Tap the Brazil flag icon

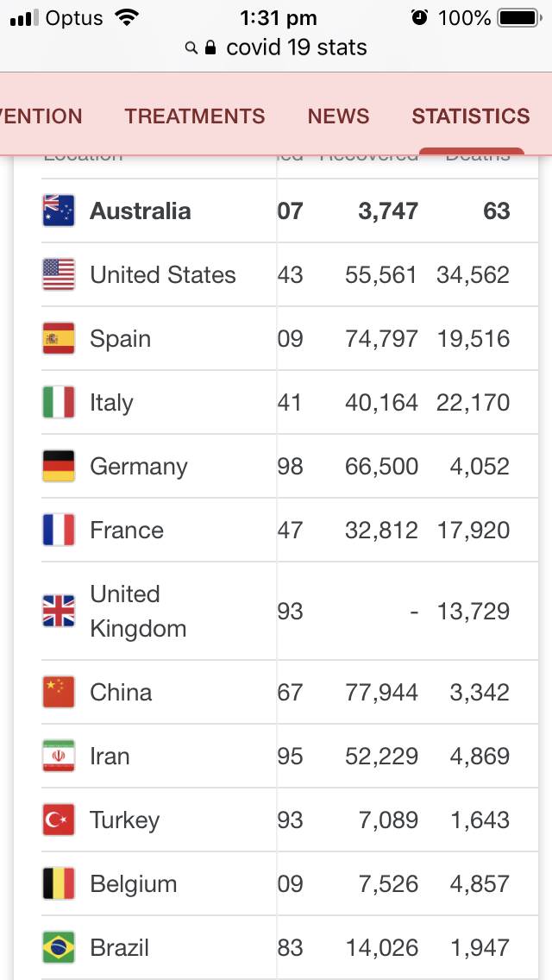[x=59, y=948]
